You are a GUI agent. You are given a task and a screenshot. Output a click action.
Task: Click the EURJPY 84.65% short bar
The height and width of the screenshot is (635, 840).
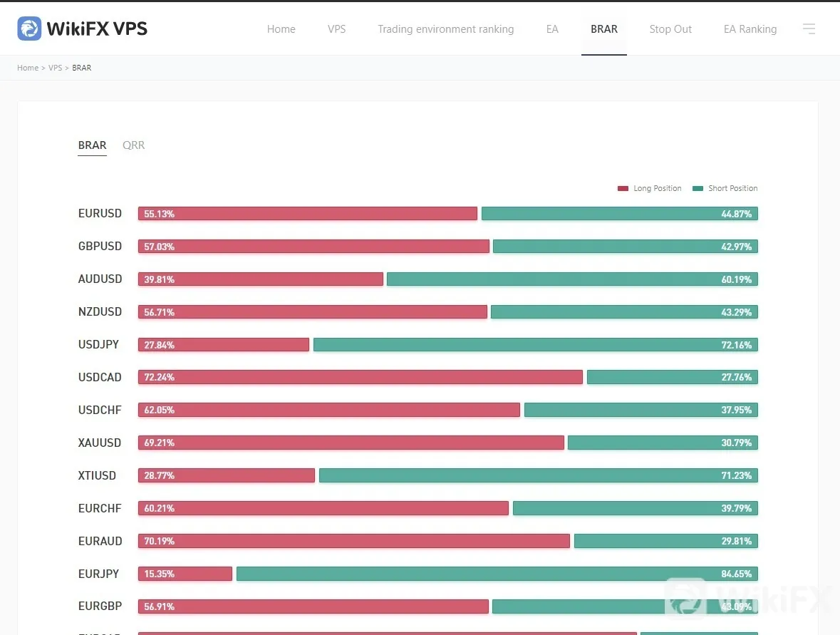click(x=497, y=574)
